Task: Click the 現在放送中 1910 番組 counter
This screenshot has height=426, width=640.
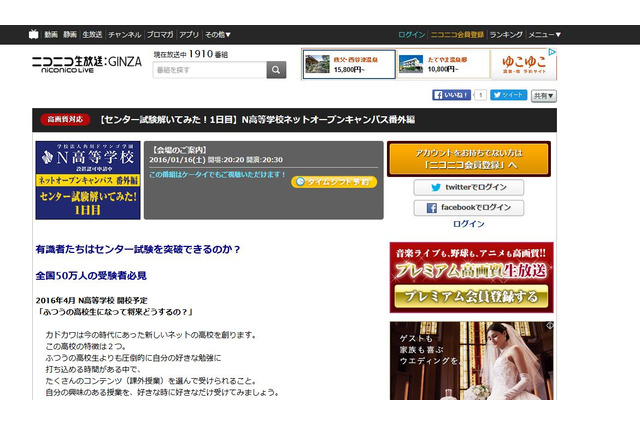Action: click(x=191, y=54)
